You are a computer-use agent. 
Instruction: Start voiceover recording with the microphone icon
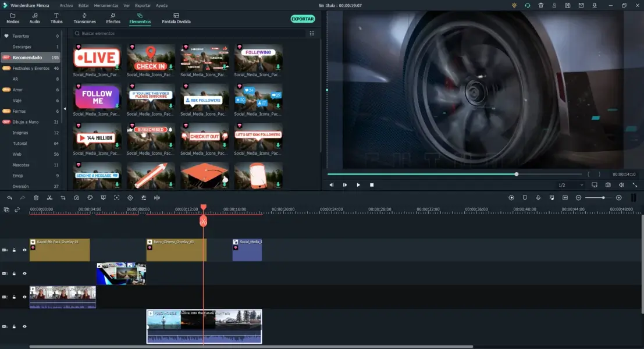tap(538, 197)
